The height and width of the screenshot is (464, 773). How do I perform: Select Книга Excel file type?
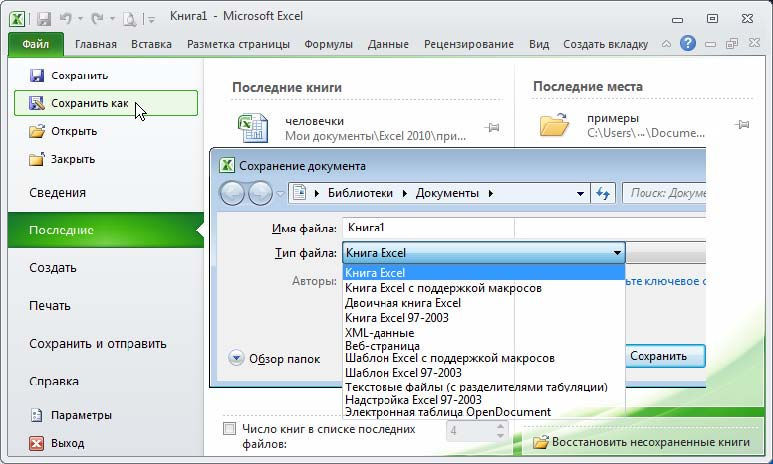click(x=484, y=273)
